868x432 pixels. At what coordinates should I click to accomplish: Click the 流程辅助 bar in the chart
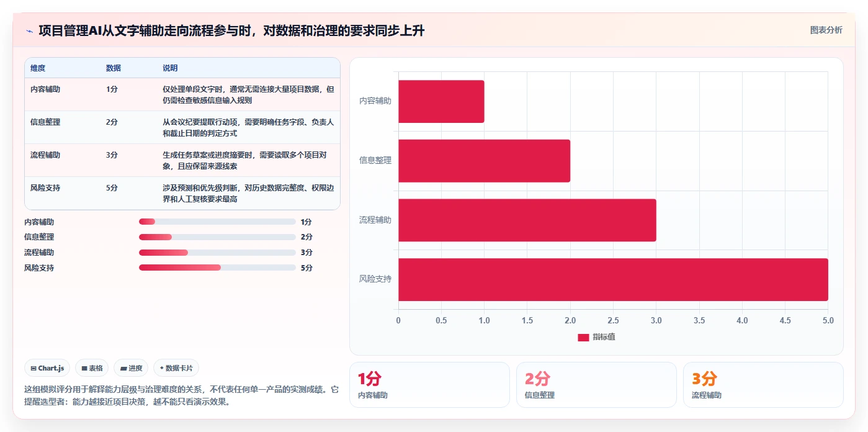527,220
